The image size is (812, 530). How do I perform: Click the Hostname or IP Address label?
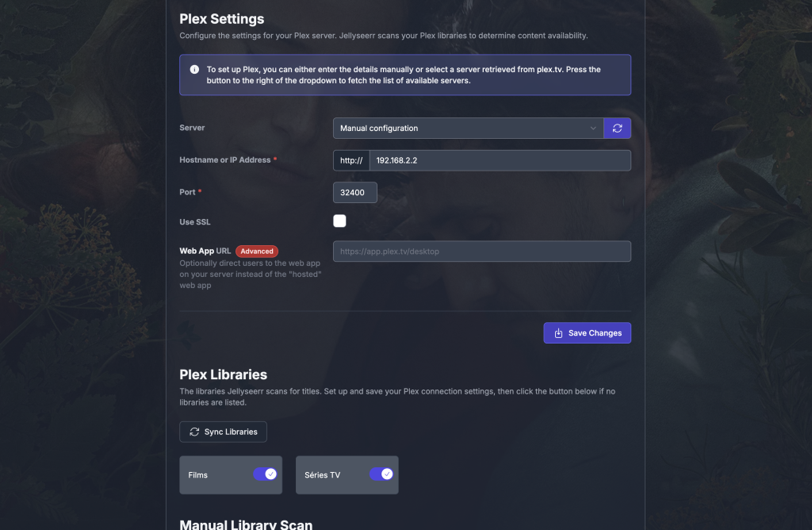click(224, 159)
